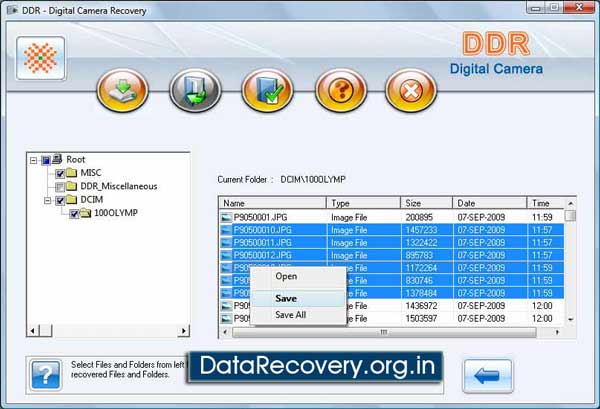Sort file list by Time column
This screenshot has width=600, height=409.
545,203
